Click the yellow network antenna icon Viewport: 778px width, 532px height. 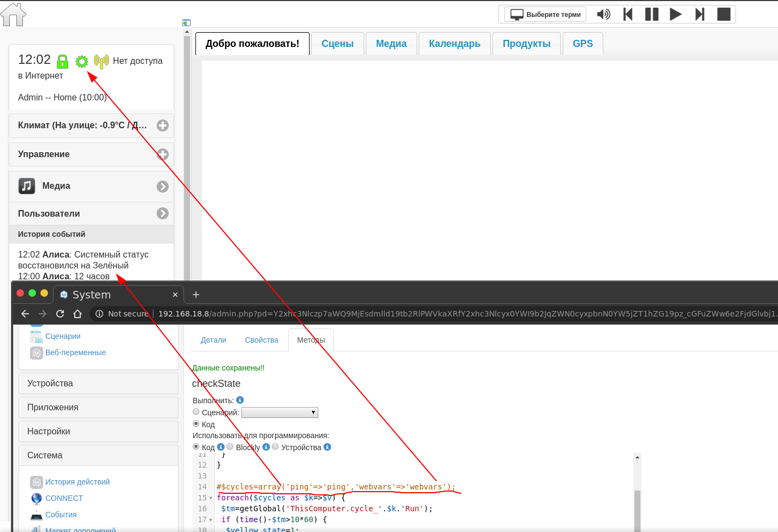(101, 62)
